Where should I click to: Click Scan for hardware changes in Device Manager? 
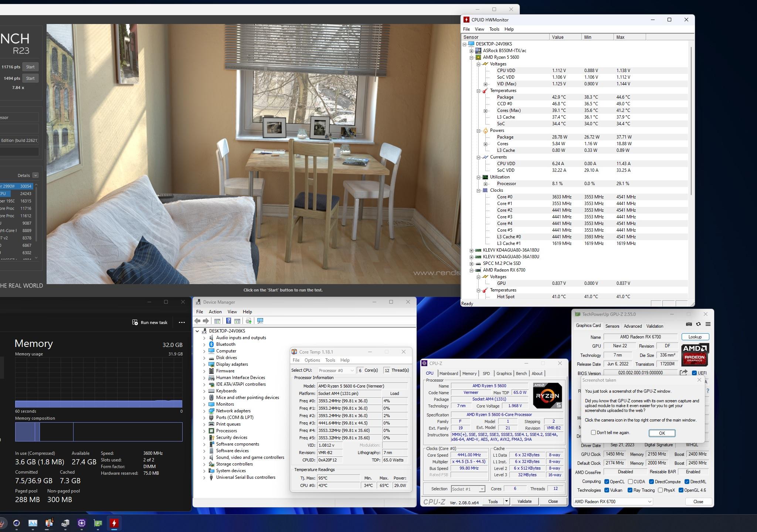point(260,321)
